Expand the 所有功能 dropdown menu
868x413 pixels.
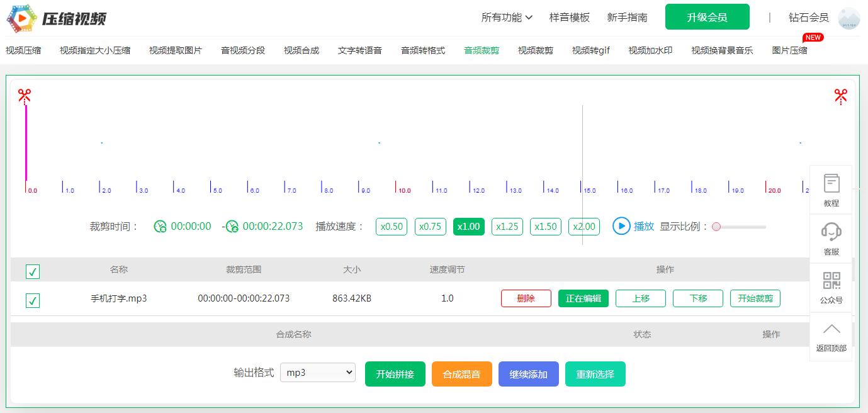507,18
